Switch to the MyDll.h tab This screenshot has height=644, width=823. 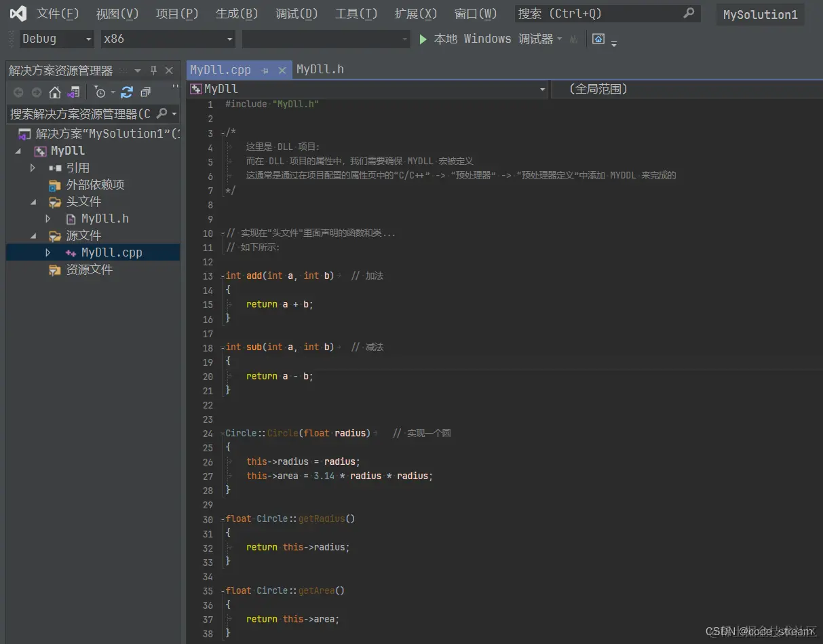click(320, 69)
